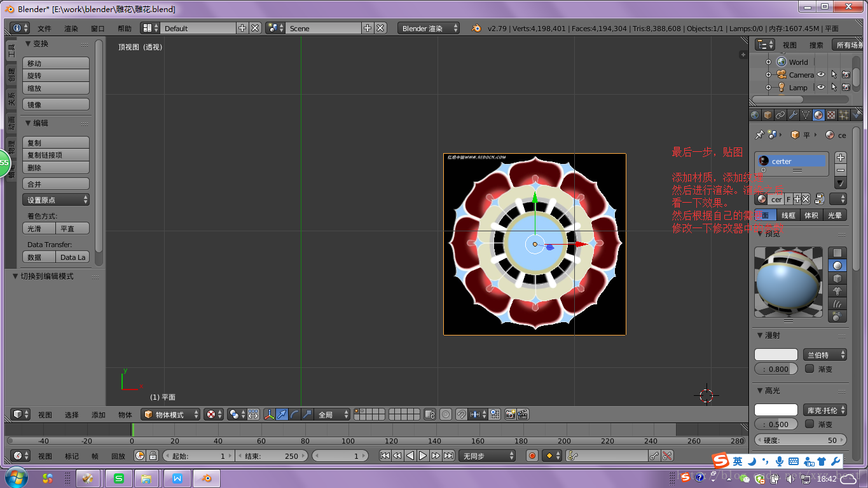Open the Blender render engine dropdown
The image size is (868, 488).
(x=428, y=28)
